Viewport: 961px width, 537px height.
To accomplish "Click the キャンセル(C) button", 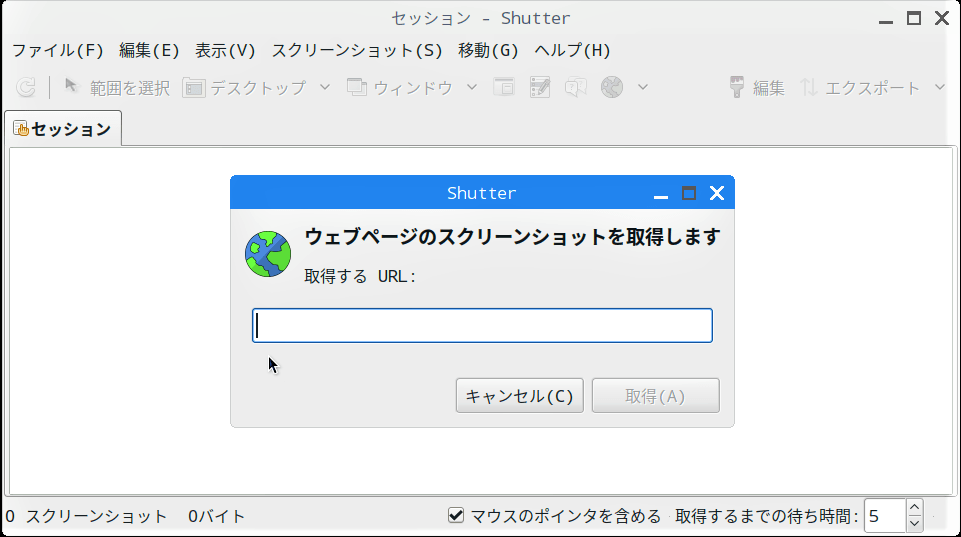I will 520,395.
